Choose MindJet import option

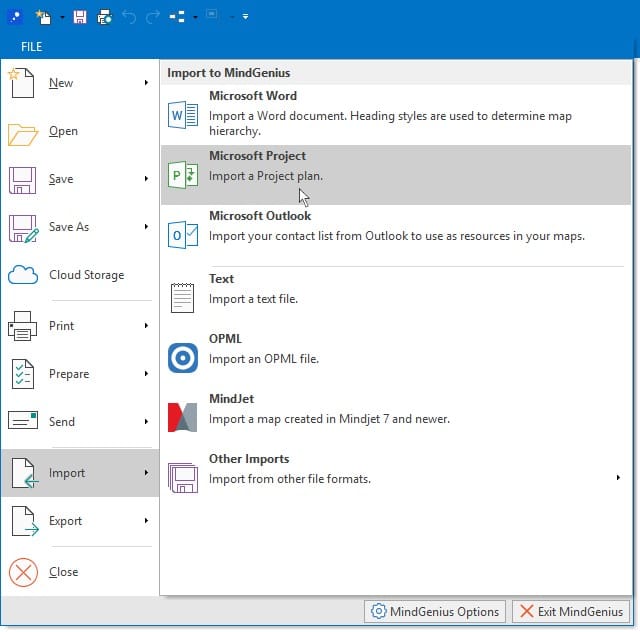point(396,418)
